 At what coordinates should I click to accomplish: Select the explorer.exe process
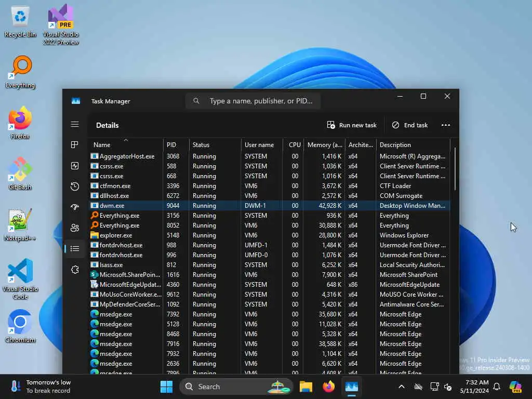pos(270,235)
